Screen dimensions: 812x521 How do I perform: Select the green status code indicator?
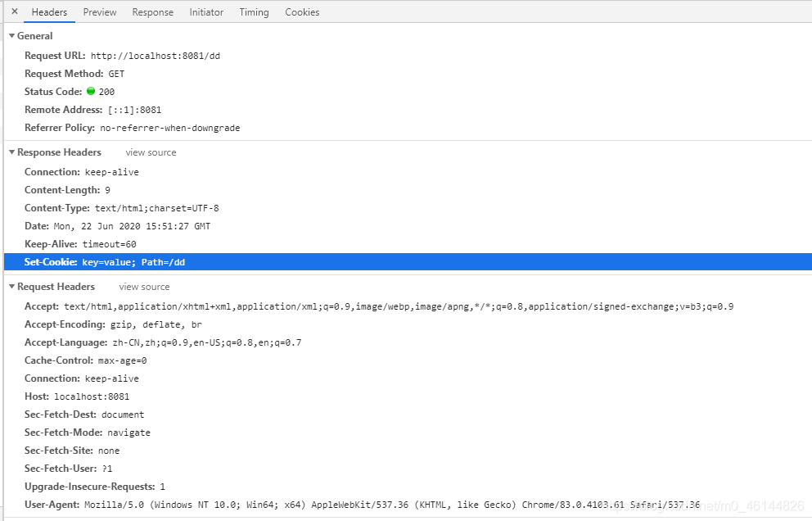(91, 91)
